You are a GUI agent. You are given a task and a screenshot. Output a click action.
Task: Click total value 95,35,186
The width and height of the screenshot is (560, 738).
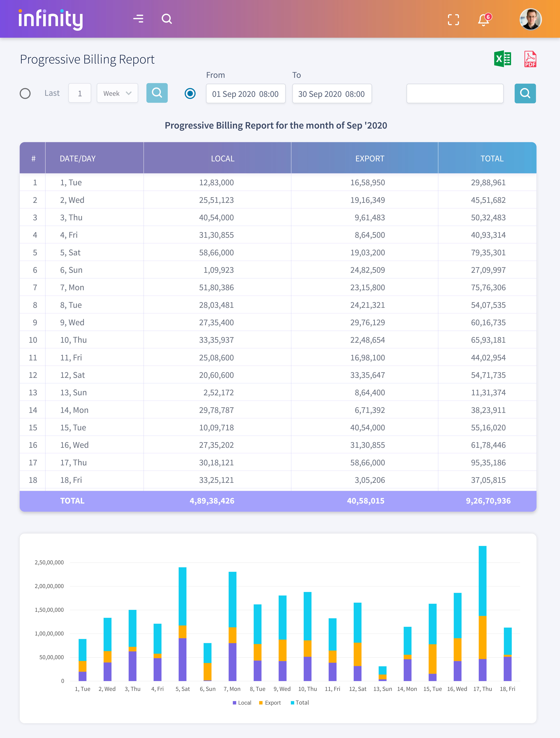pyautogui.click(x=488, y=462)
